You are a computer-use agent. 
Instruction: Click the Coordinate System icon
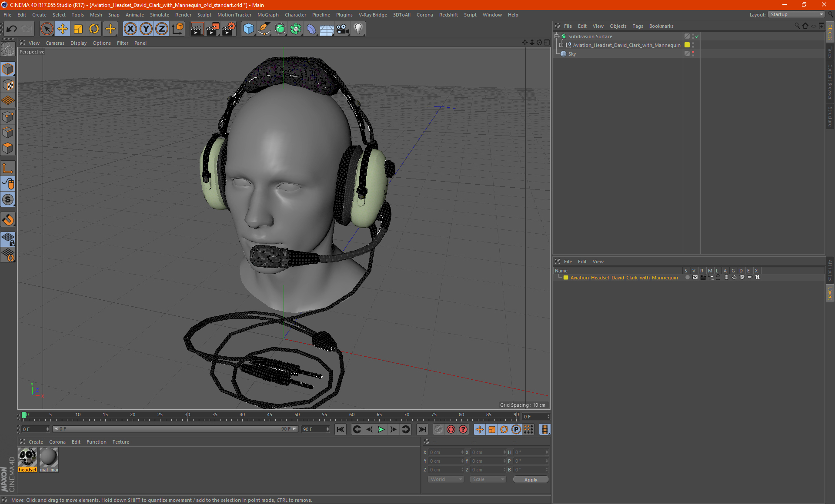[x=177, y=29]
